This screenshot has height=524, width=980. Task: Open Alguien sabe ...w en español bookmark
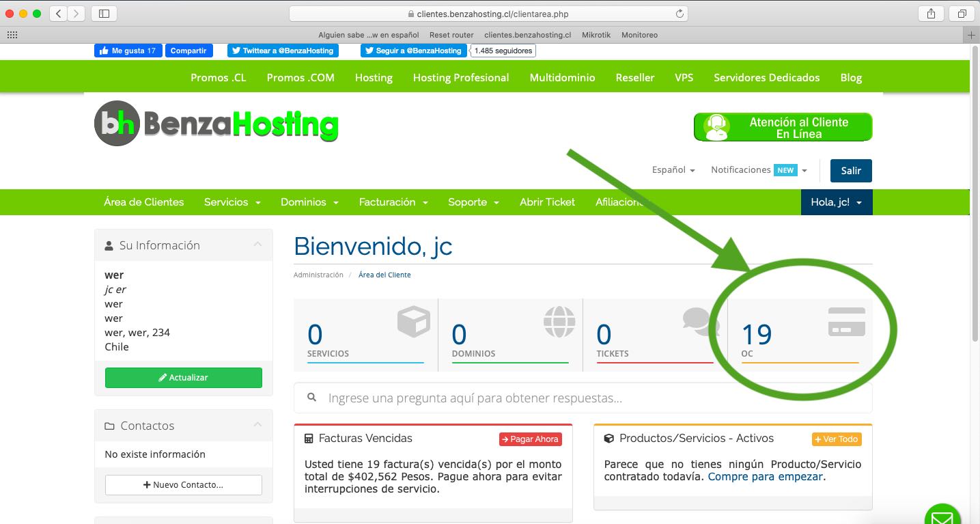pyautogui.click(x=369, y=35)
